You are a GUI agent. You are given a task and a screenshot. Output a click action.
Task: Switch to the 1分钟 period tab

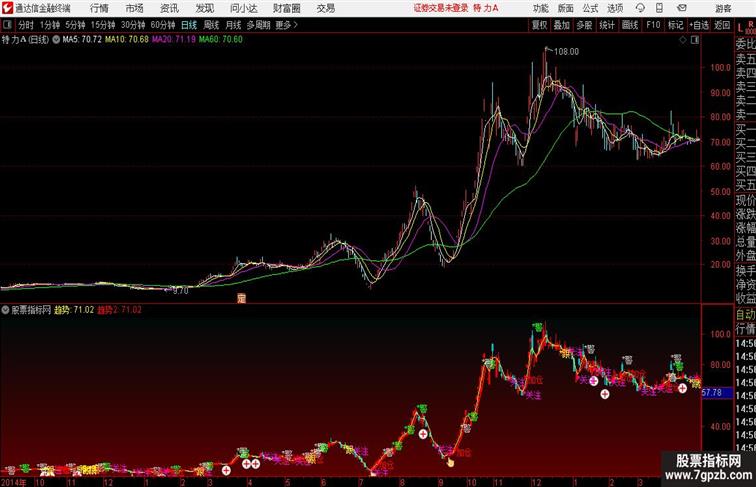click(x=50, y=25)
